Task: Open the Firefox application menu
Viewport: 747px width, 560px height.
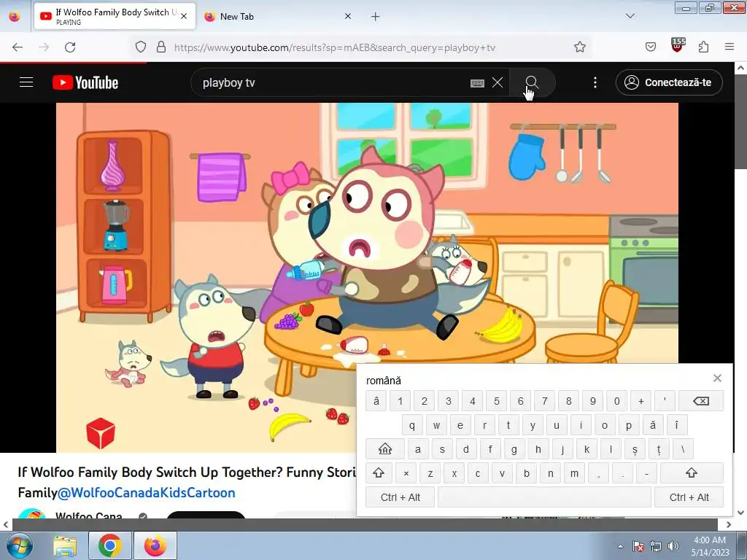Action: click(729, 47)
